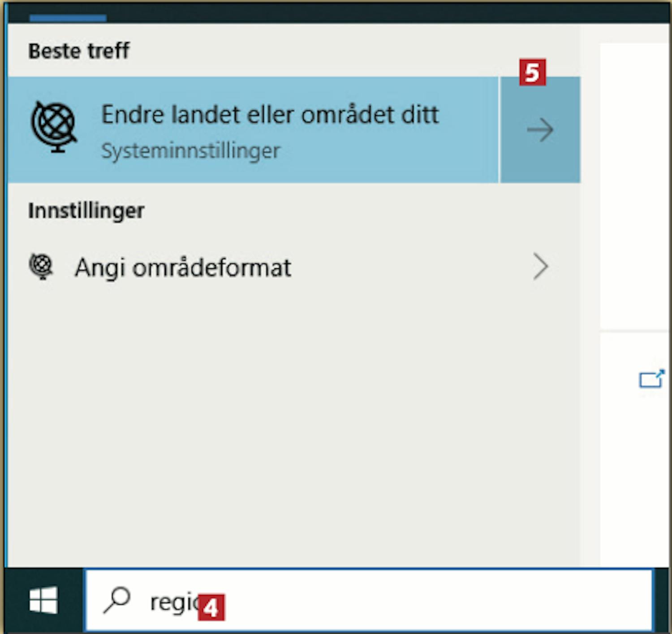
Task: Click the "Systeminnstillinger" subtitle text
Action: (190, 151)
